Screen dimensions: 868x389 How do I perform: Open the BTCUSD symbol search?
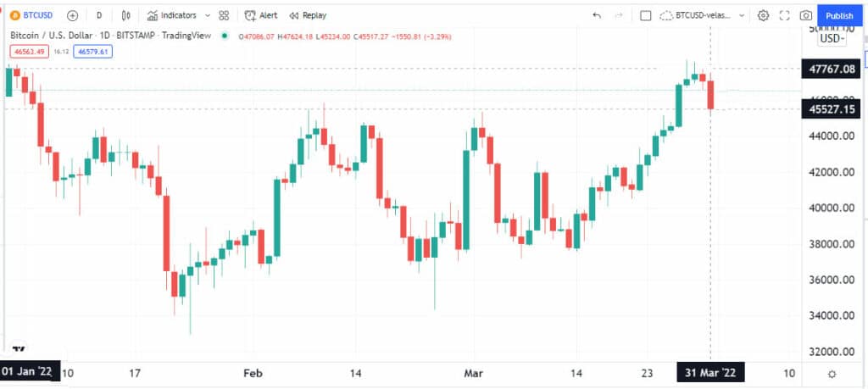pos(31,15)
